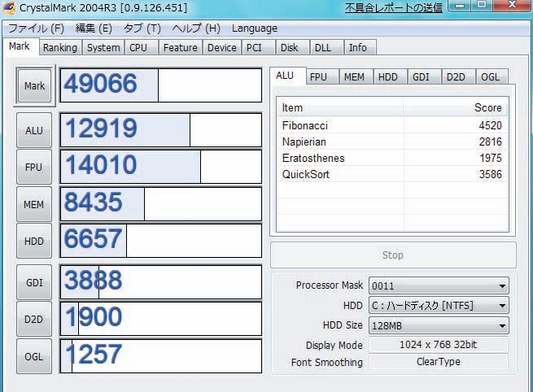Switch to the Device tab
The width and height of the screenshot is (533, 392).
221,47
